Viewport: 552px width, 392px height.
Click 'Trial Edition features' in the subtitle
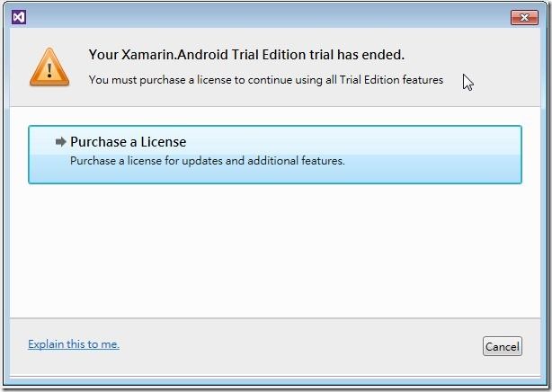coord(391,80)
